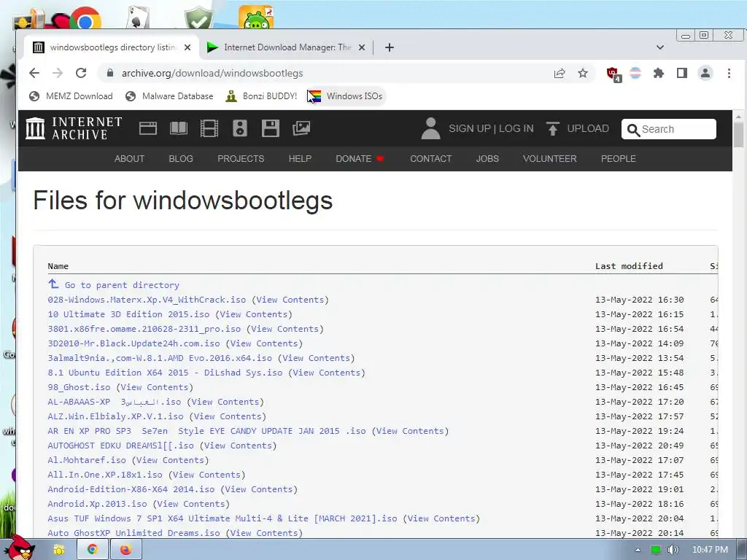Open Android-Edition-X86-X64 2014.iso link

tap(131, 489)
